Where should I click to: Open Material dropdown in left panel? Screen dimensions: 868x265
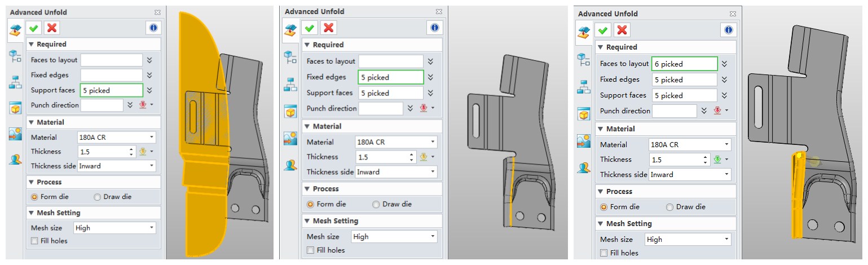(116, 137)
